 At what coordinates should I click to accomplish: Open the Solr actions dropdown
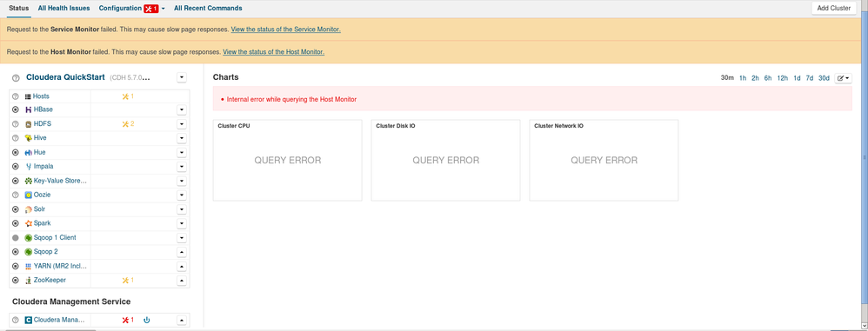182,209
